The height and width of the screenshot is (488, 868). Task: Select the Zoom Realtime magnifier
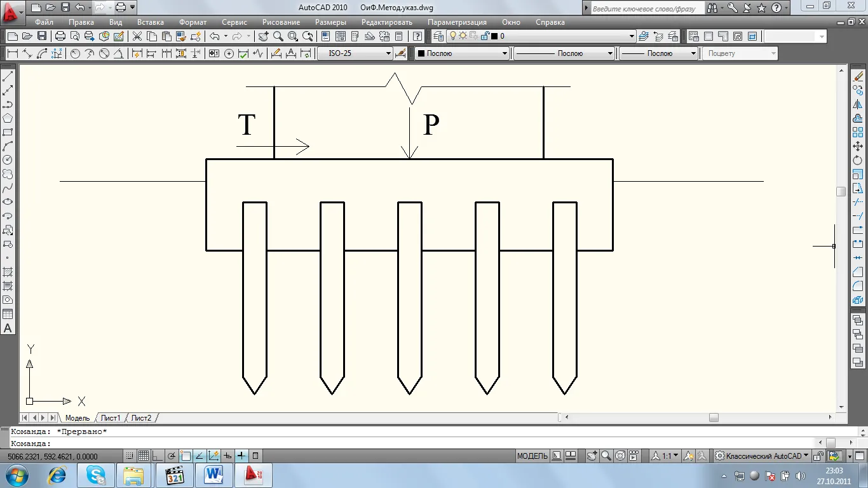pos(278,36)
